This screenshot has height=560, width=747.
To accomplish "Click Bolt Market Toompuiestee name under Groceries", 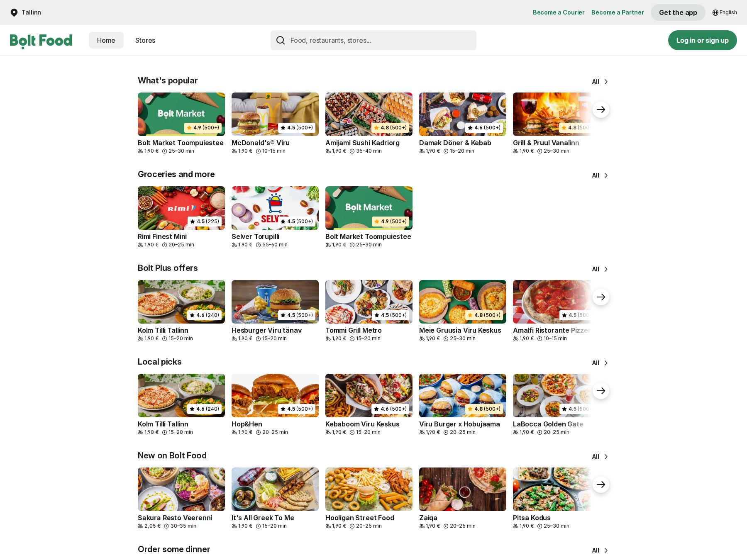I will 368,236.
